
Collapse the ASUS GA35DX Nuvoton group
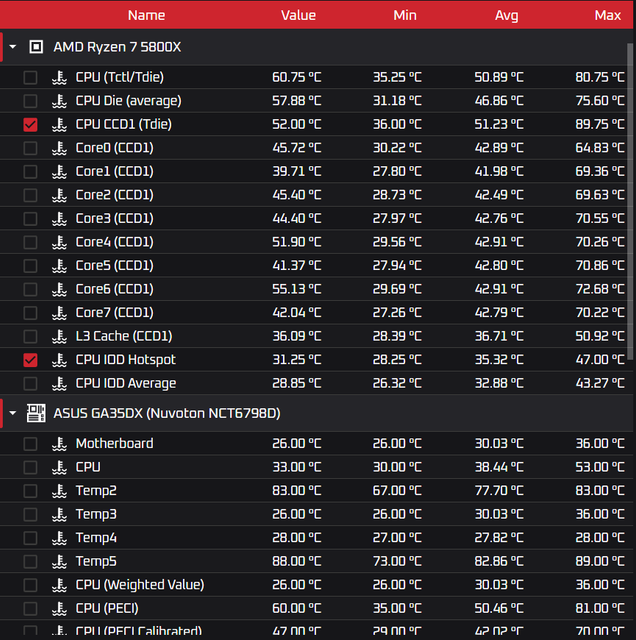[x=13, y=413]
